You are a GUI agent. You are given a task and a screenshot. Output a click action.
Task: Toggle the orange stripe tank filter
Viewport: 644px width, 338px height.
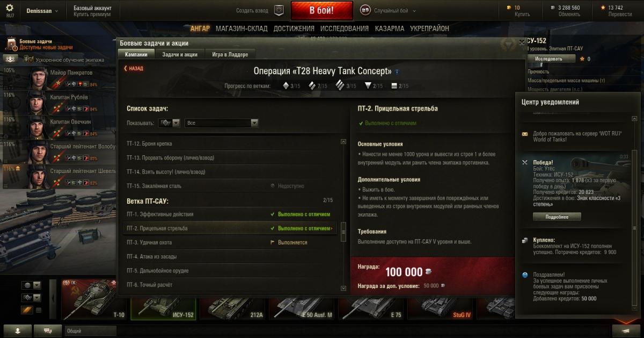pos(27,310)
